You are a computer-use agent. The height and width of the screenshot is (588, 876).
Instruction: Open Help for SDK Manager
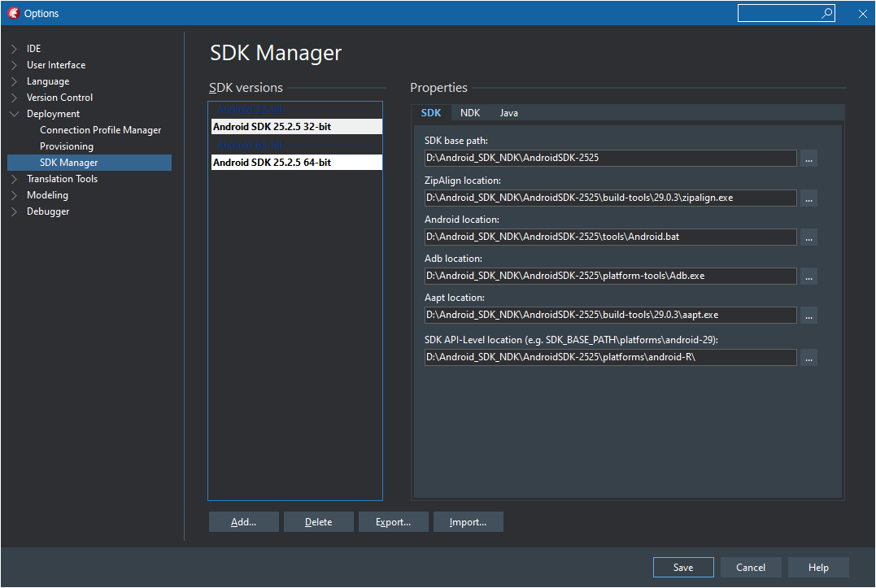tap(818, 568)
